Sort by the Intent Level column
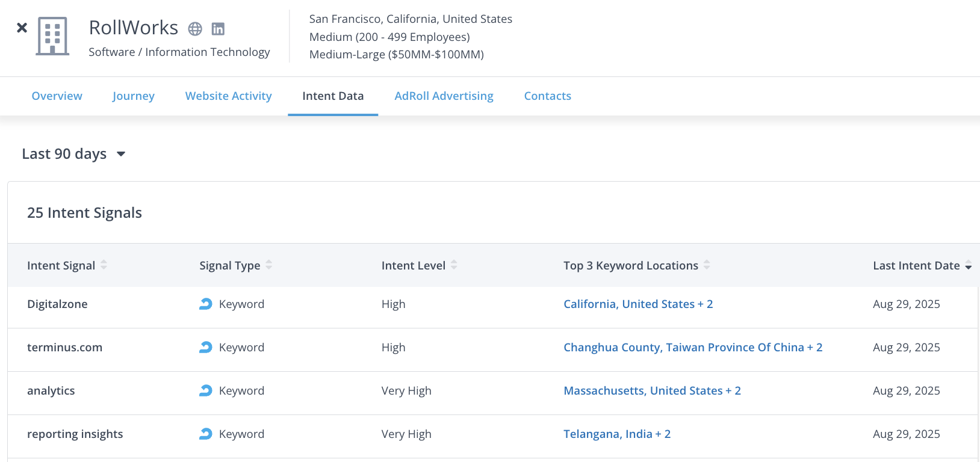Image resolution: width=980 pixels, height=462 pixels. [454, 265]
